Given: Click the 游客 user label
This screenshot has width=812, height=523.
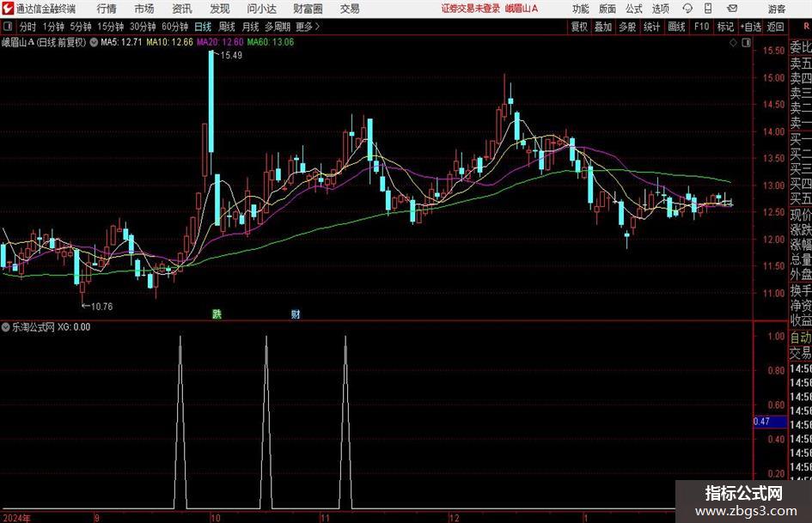Looking at the screenshot, I should 776,9.
